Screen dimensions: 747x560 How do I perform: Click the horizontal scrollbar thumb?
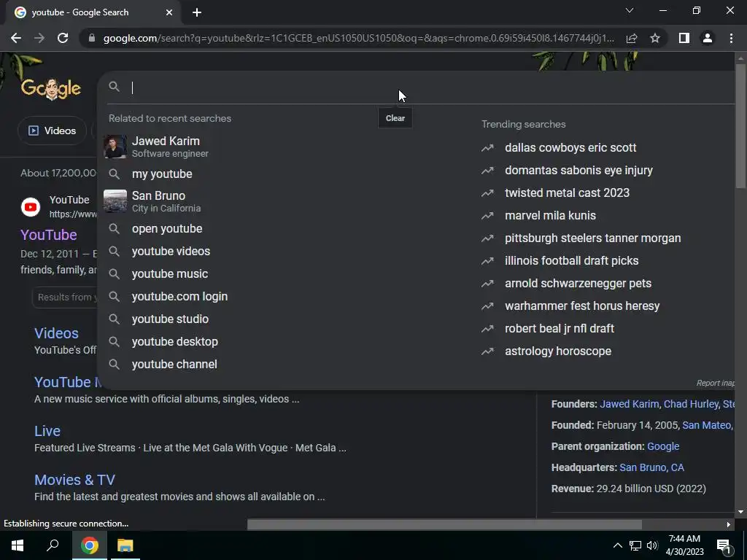[x=444, y=525]
